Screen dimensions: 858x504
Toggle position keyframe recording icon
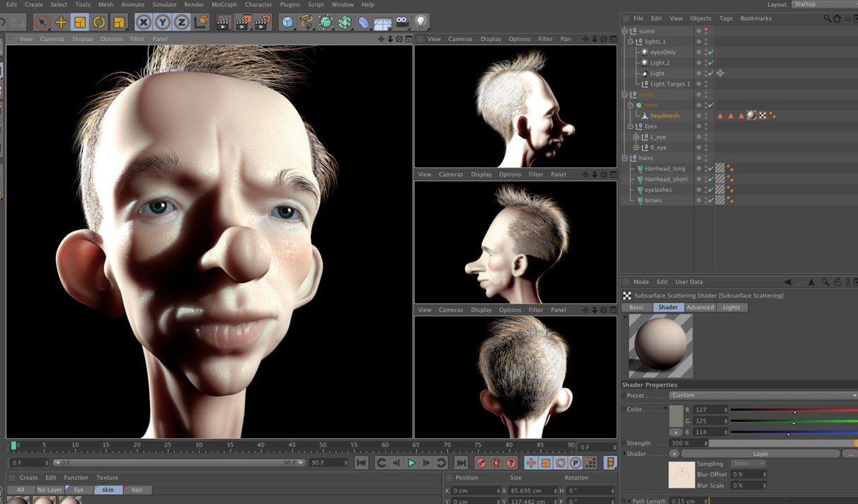(531, 463)
